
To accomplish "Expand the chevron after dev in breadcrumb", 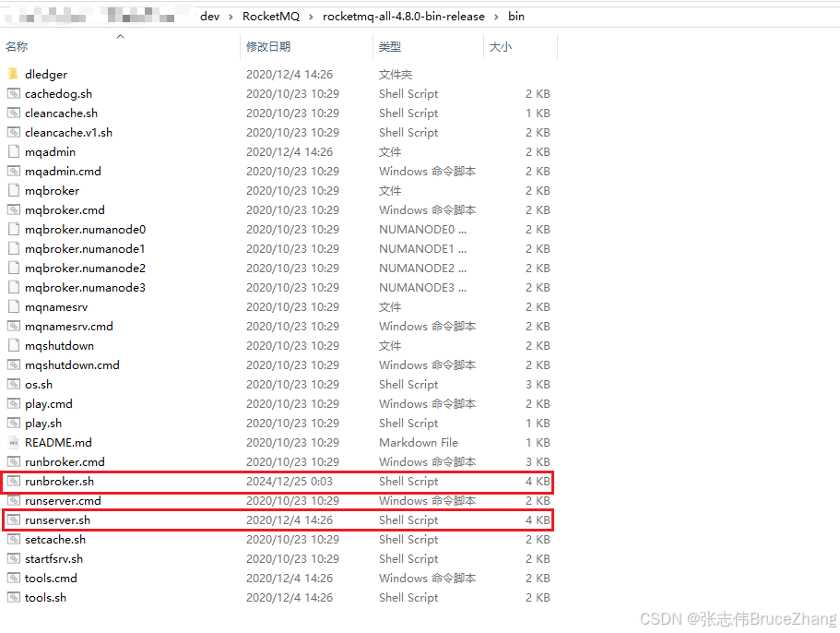I will [231, 17].
